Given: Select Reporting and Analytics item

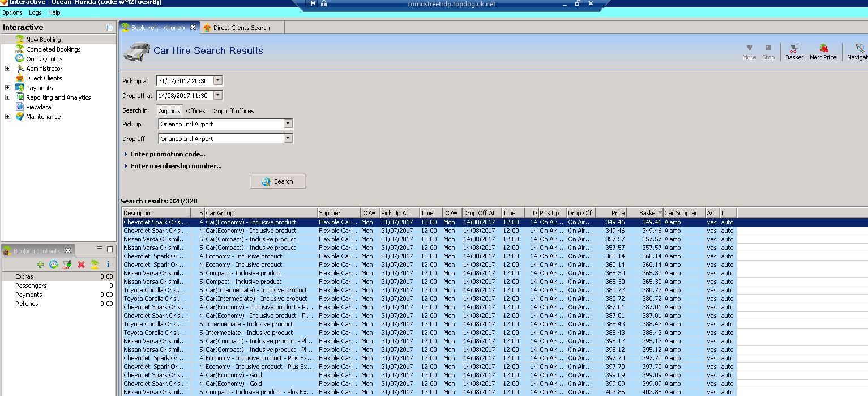Looking at the screenshot, I should click(58, 97).
